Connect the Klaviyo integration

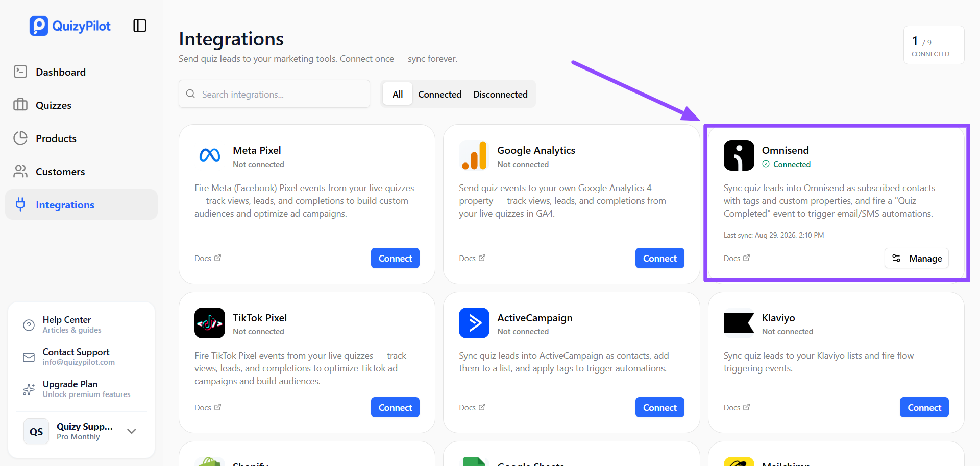pyautogui.click(x=924, y=407)
